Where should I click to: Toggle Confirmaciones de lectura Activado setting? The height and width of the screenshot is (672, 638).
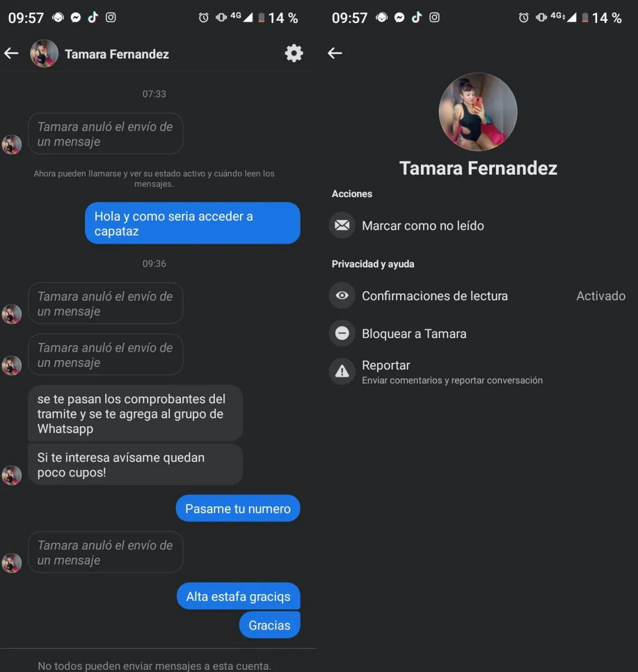point(477,296)
